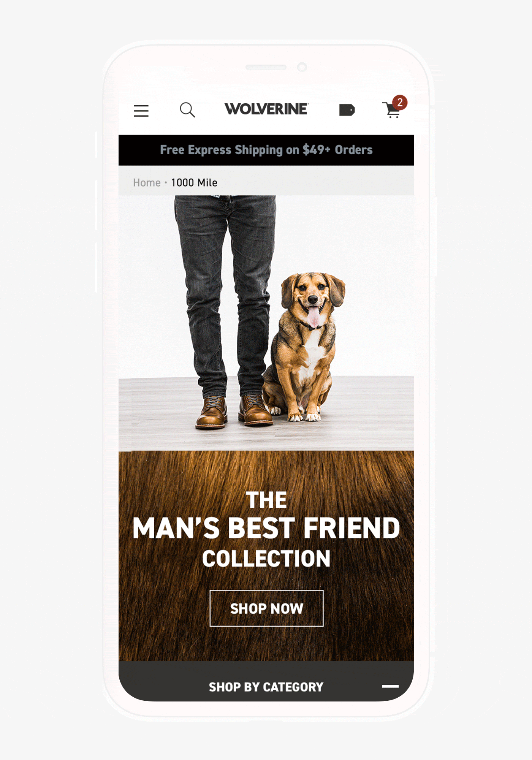Screen dimensions: 532x760
Task: View the shopping cart
Action: pos(391,110)
